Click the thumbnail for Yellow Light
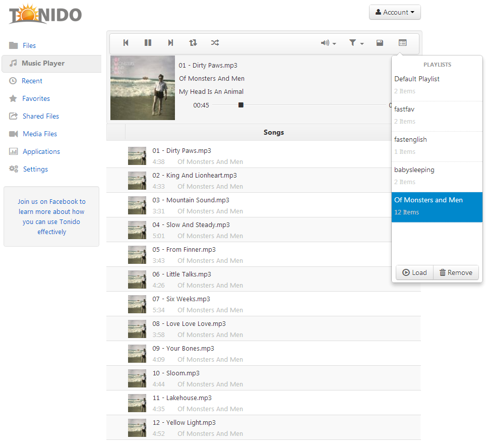 pyautogui.click(x=137, y=428)
